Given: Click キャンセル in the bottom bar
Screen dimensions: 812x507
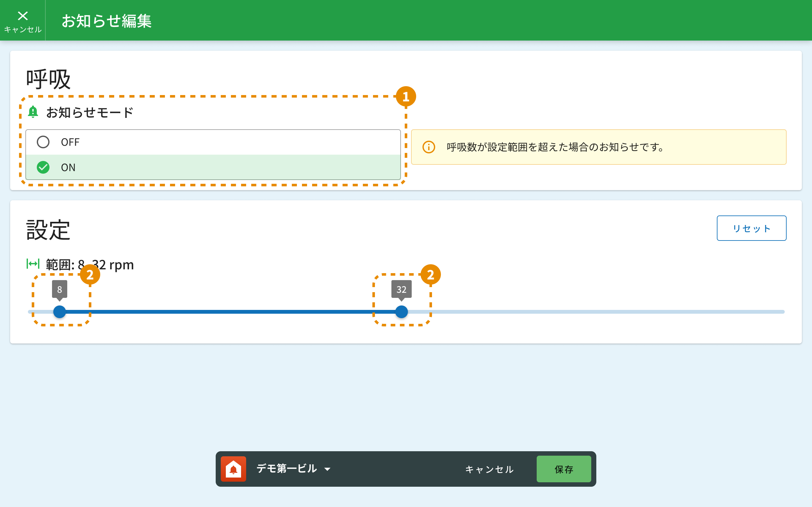Looking at the screenshot, I should 489,469.
